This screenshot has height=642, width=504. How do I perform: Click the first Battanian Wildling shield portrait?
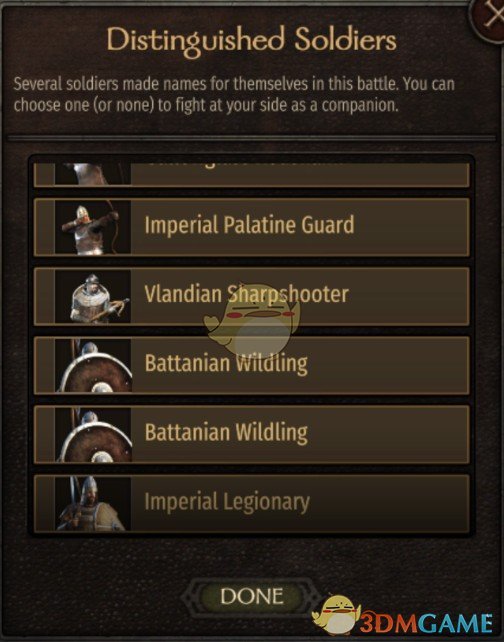(93, 366)
